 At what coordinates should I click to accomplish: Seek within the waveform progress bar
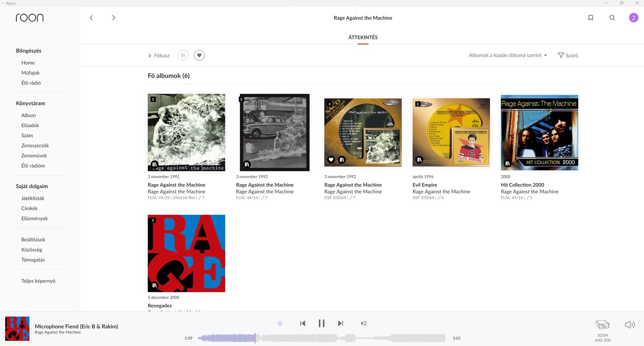pyautogui.click(x=322, y=338)
